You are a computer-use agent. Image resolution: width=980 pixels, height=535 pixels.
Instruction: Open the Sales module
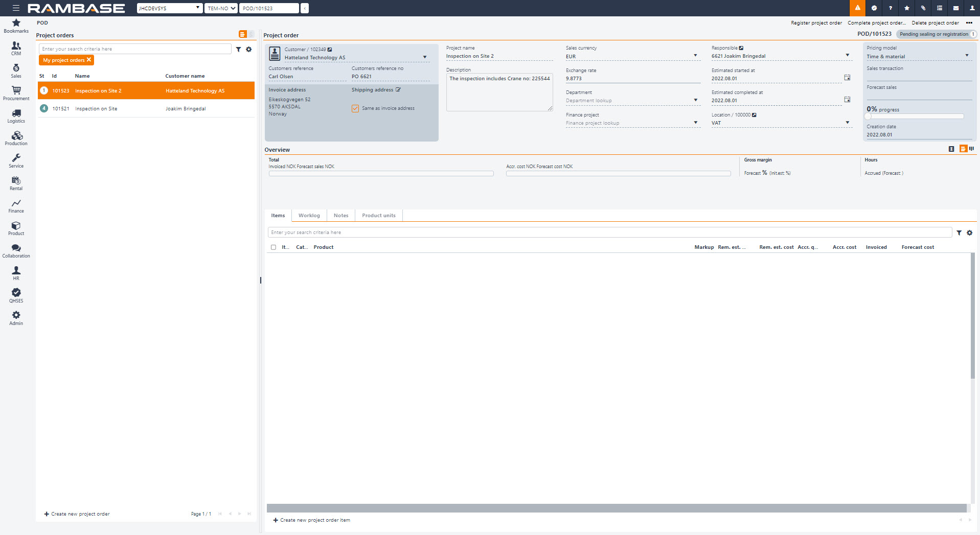pos(16,71)
